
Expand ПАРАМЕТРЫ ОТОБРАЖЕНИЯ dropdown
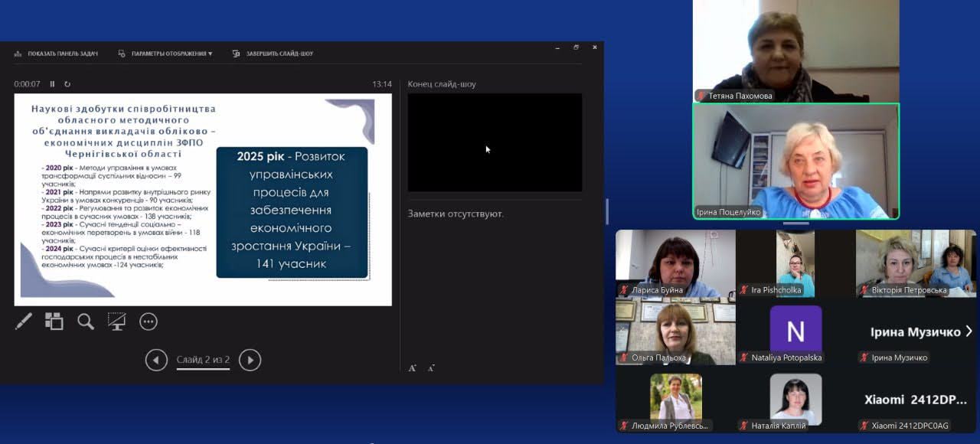click(165, 54)
